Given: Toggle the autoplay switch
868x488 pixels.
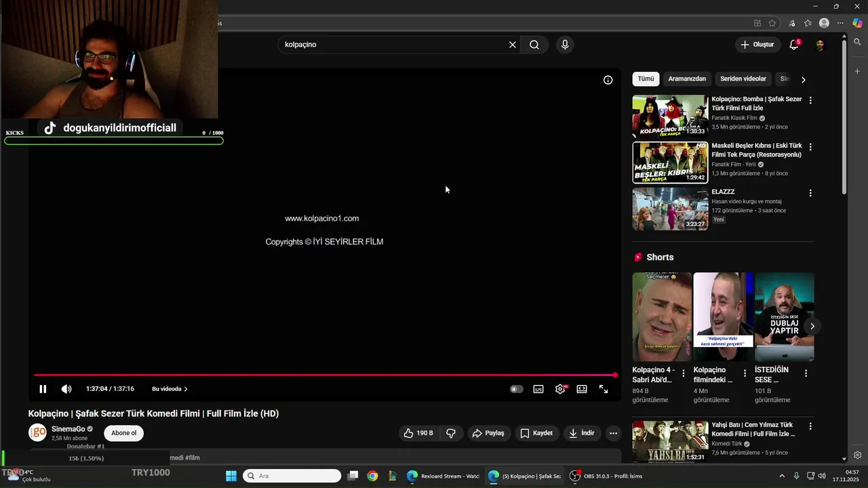Looking at the screenshot, I should (517, 389).
